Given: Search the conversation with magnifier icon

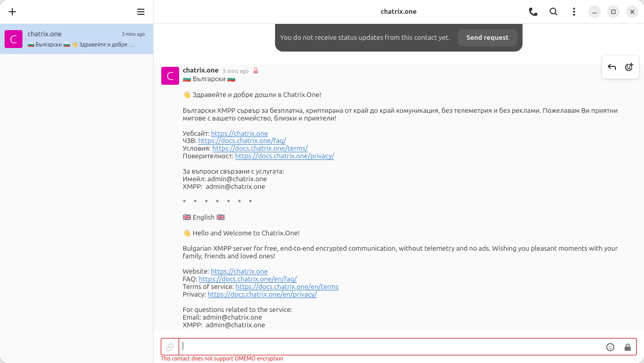Looking at the screenshot, I should tap(554, 12).
